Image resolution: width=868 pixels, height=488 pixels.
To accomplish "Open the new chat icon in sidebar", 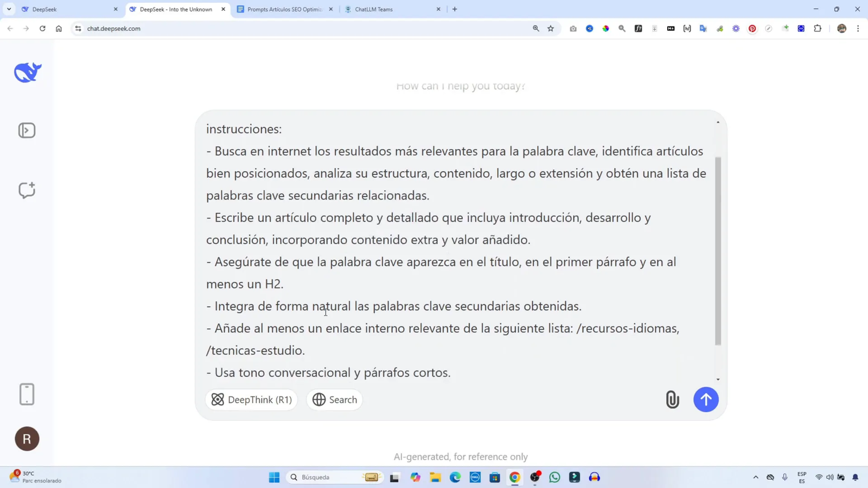I will pyautogui.click(x=27, y=190).
